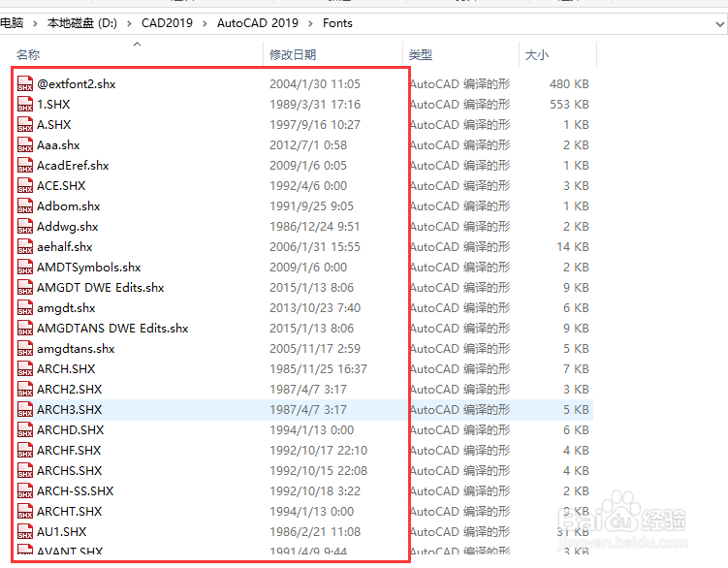The height and width of the screenshot is (568, 728).
Task: Select file name AMGDT DWE Edits.shx
Action: tap(100, 288)
